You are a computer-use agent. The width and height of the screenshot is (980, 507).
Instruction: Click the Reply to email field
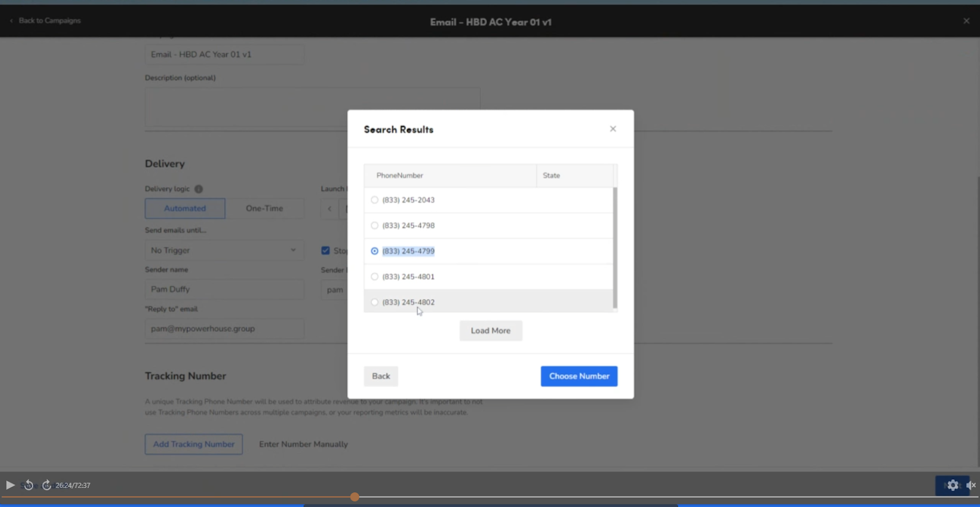click(x=224, y=329)
